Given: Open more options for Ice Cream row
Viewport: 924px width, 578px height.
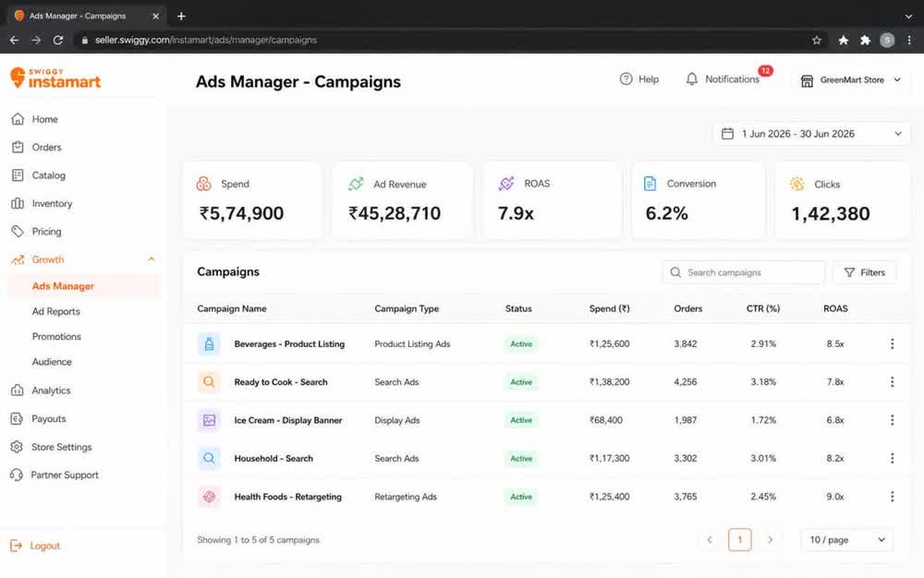Looking at the screenshot, I should [x=893, y=420].
